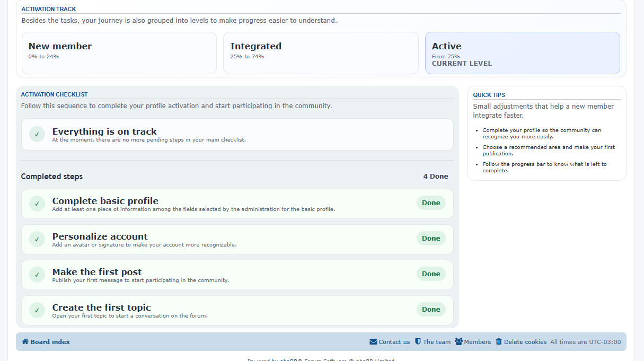Click Done badge for Make the first post
Viewport: 644px width, 361px height.
tap(431, 274)
